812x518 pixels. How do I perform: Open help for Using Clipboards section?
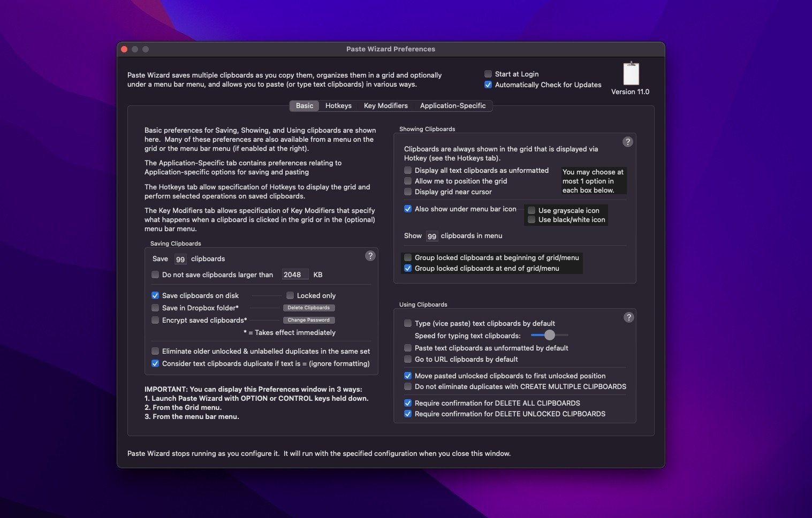[628, 317]
